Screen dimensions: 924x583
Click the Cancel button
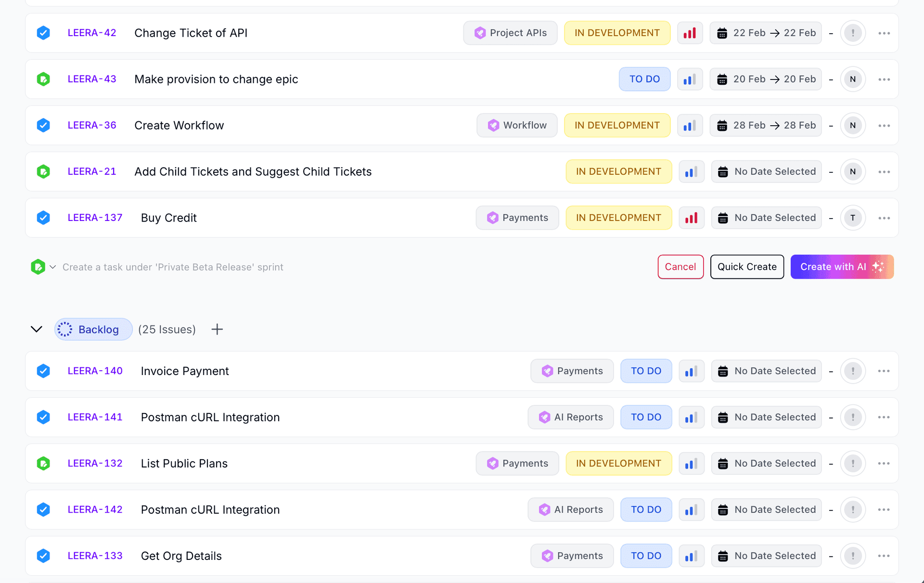680,267
